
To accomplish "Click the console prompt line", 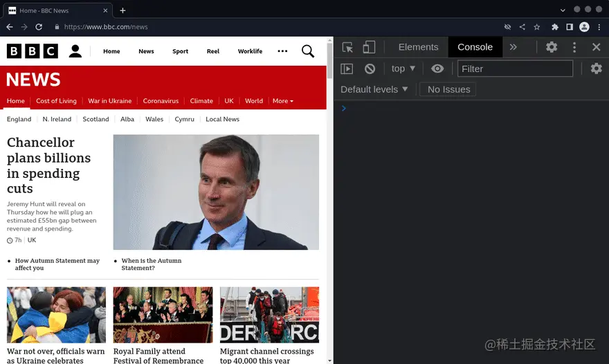I will click(471, 109).
